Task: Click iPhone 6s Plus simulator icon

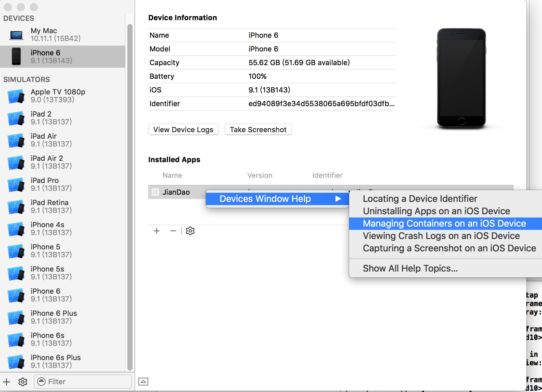Action: click(x=16, y=362)
